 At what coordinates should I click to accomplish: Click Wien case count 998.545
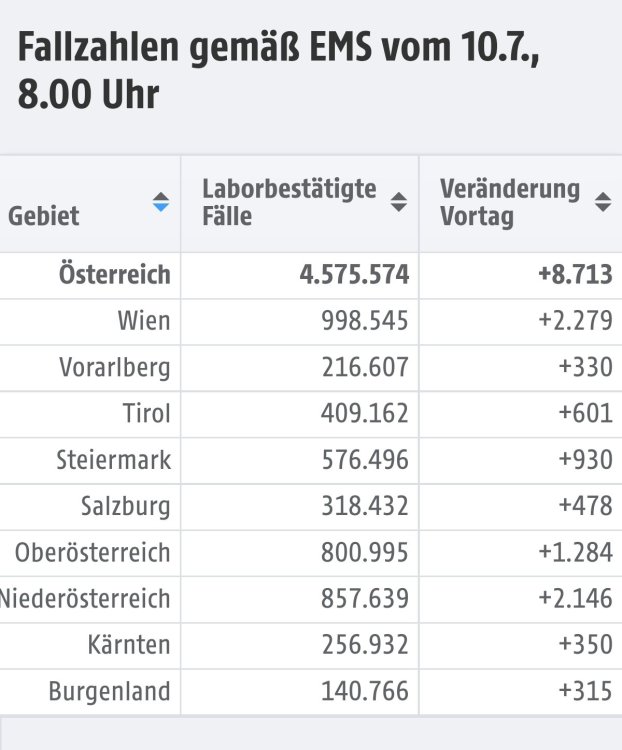[x=365, y=320]
